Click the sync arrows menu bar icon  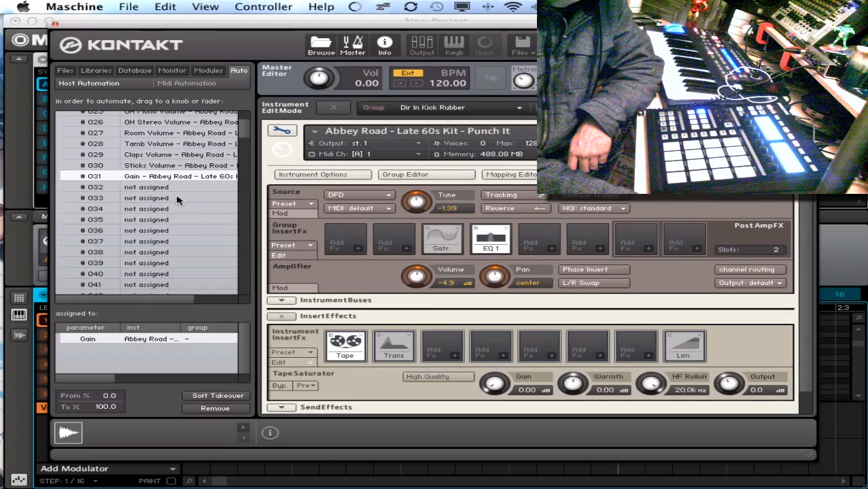tap(411, 7)
